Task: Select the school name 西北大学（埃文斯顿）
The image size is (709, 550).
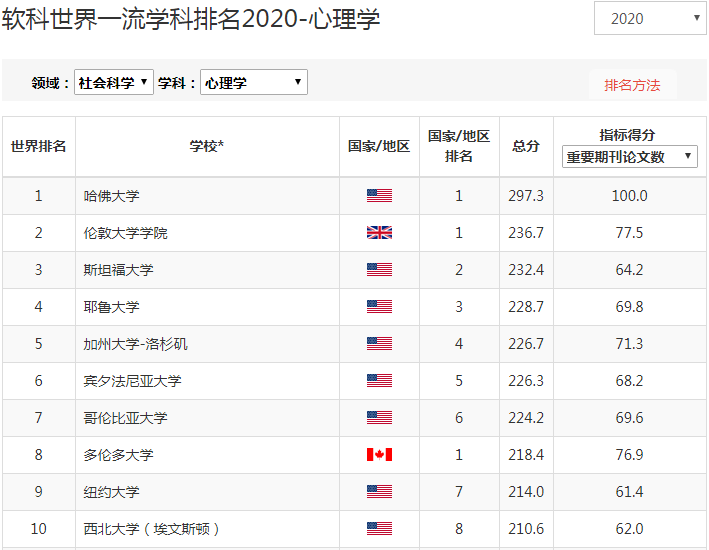Action: [x=151, y=529]
